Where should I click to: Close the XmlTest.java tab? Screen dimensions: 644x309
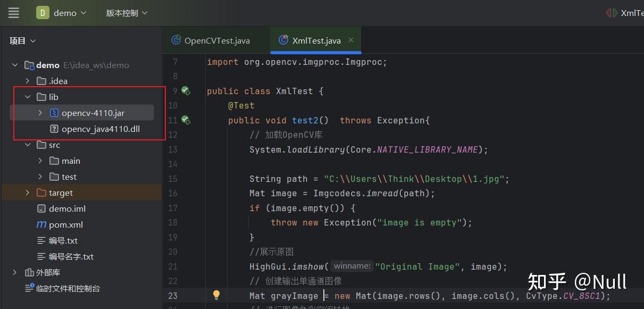(350, 39)
